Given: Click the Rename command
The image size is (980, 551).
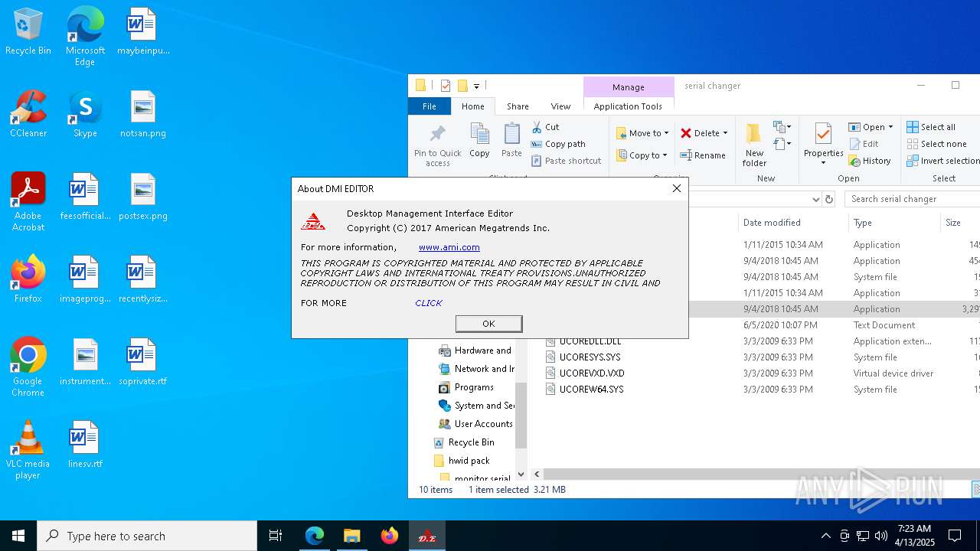Looking at the screenshot, I should point(703,155).
